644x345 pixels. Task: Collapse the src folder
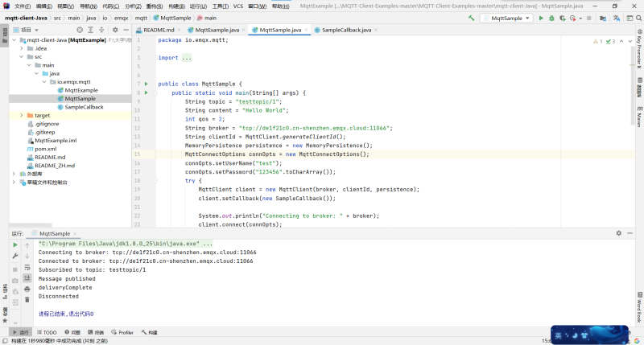click(x=22, y=56)
